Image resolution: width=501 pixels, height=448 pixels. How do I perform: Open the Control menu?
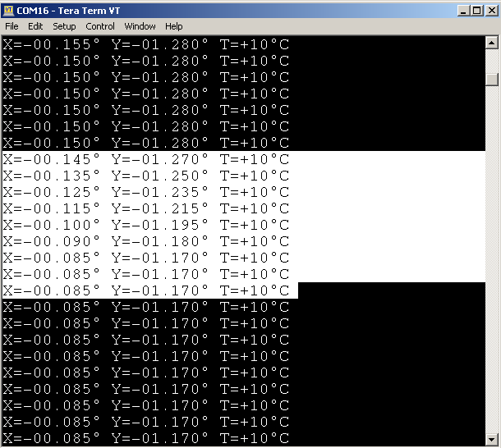[x=100, y=26]
